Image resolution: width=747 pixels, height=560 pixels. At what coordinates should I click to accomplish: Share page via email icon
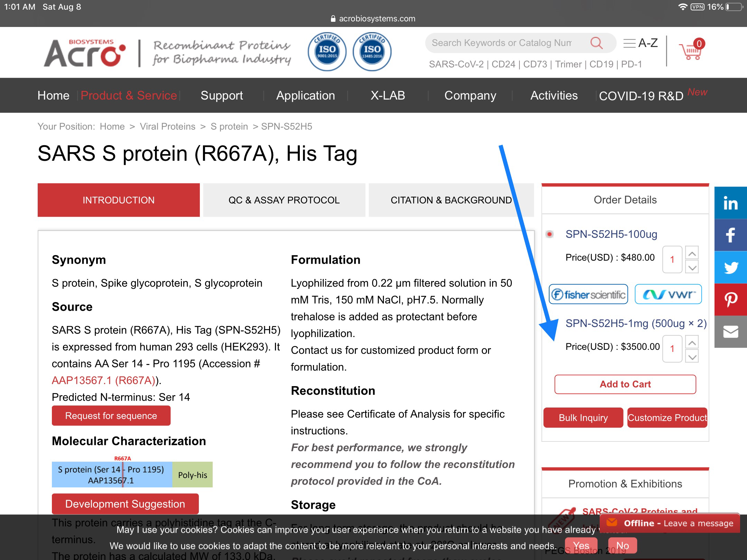point(731,332)
